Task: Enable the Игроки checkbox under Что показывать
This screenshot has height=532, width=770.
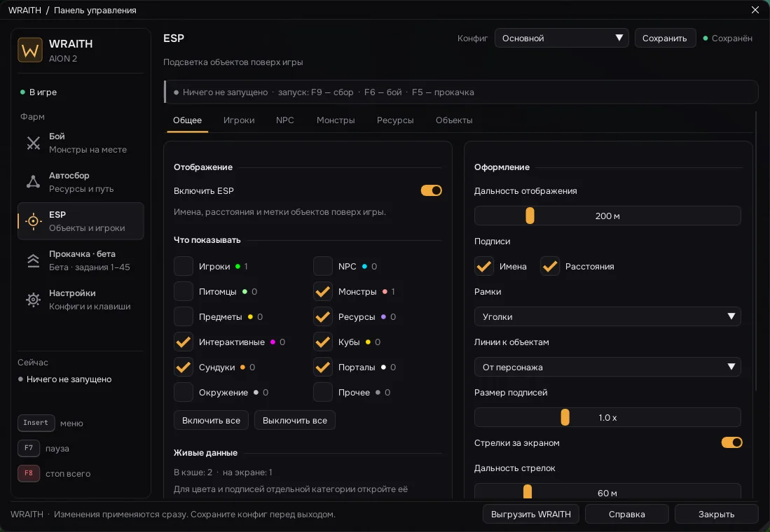Action: pos(184,266)
